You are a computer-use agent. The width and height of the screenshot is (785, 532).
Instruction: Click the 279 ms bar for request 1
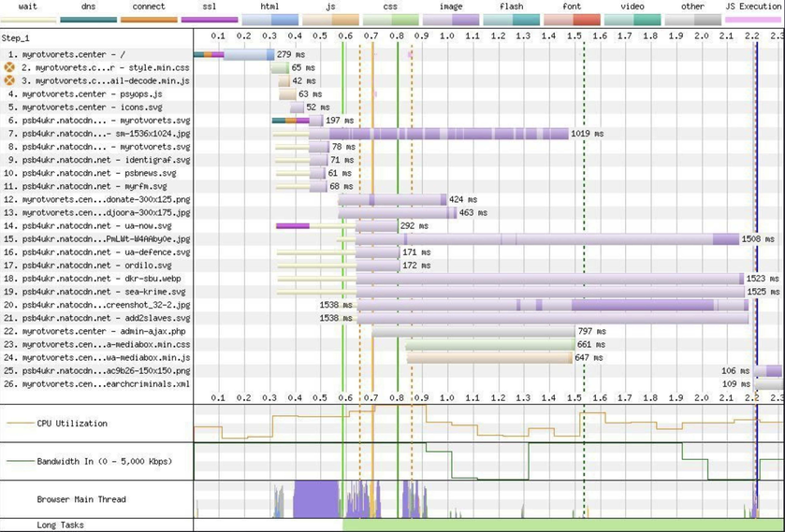coord(234,55)
